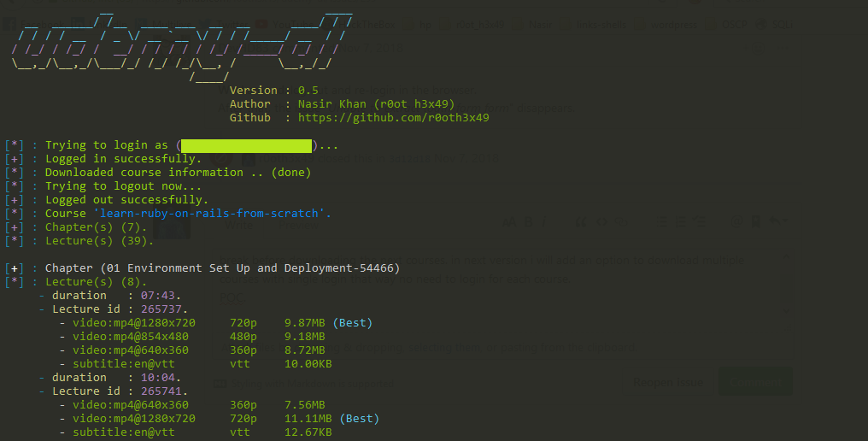
Task: Open the Nasir bookmark folder
Action: [x=534, y=25]
